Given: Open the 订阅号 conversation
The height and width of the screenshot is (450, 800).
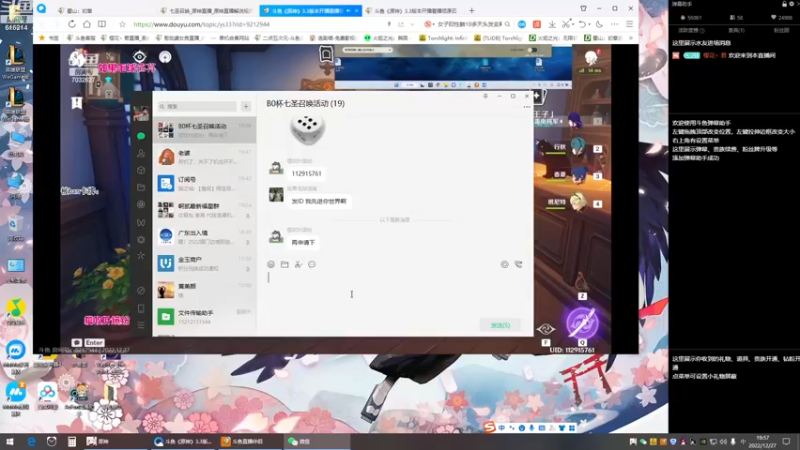Looking at the screenshot, I should (x=205, y=183).
